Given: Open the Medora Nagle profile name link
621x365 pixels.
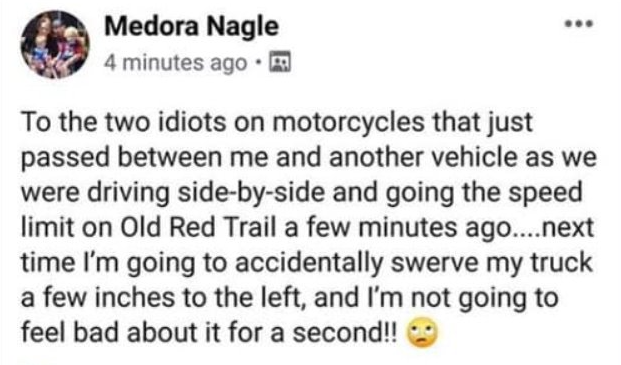Looking at the screenshot, I should (192, 27).
